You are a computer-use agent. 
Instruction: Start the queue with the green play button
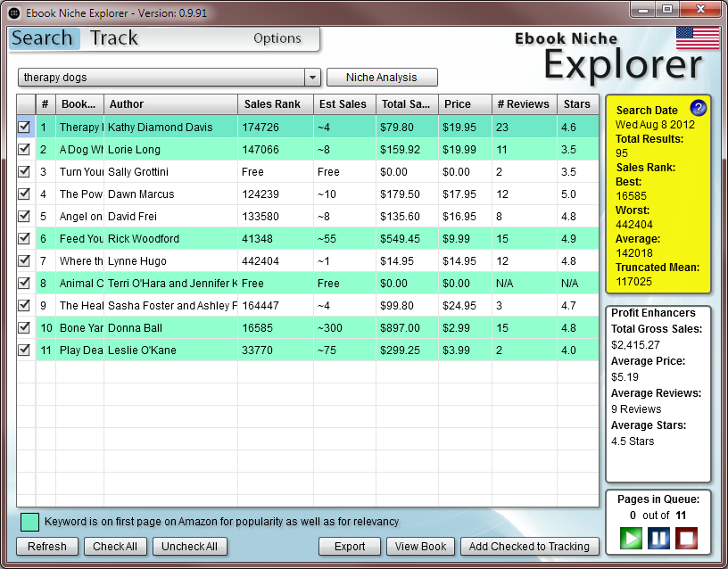[631, 538]
